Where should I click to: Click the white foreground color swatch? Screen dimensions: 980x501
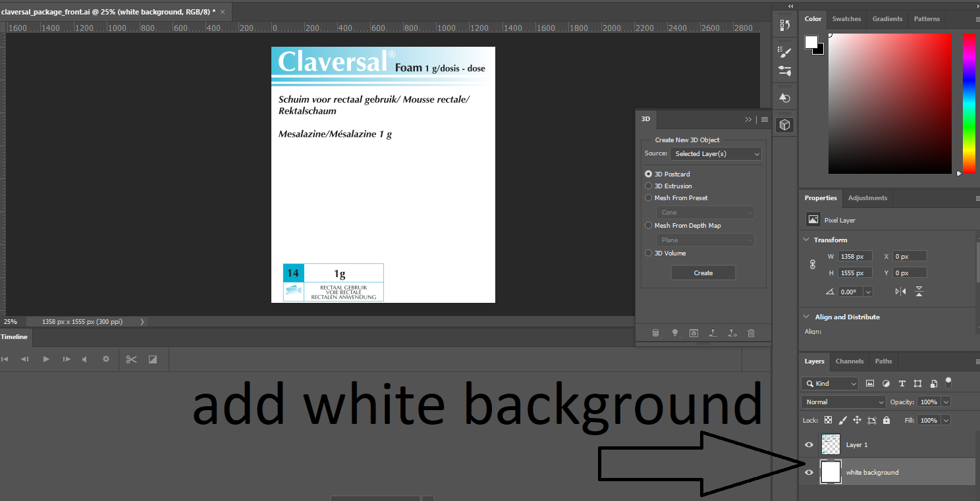(x=811, y=42)
